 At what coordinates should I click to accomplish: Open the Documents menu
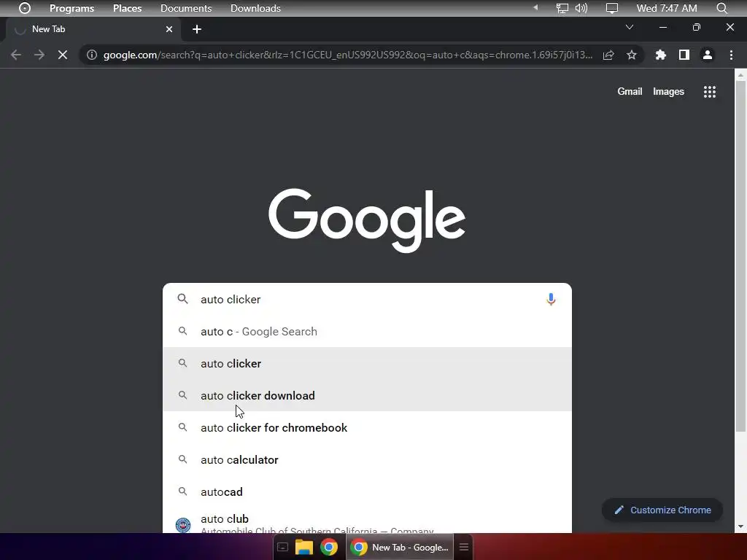(186, 8)
